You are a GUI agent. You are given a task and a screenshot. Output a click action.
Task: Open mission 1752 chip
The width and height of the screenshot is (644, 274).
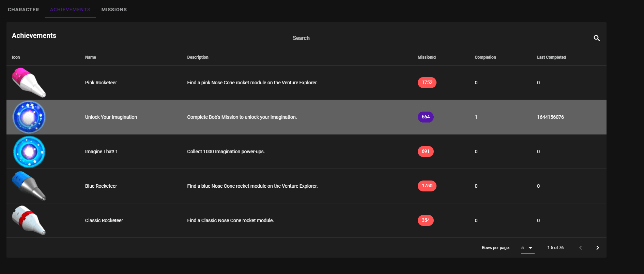coord(427,83)
